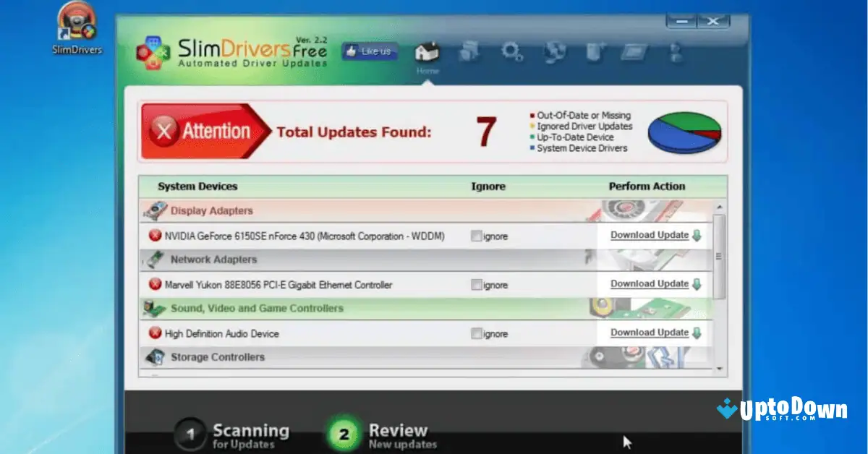Check ignore for NVIDIA GeForce 6150SE driver
The height and width of the screenshot is (454, 868).
pos(476,236)
